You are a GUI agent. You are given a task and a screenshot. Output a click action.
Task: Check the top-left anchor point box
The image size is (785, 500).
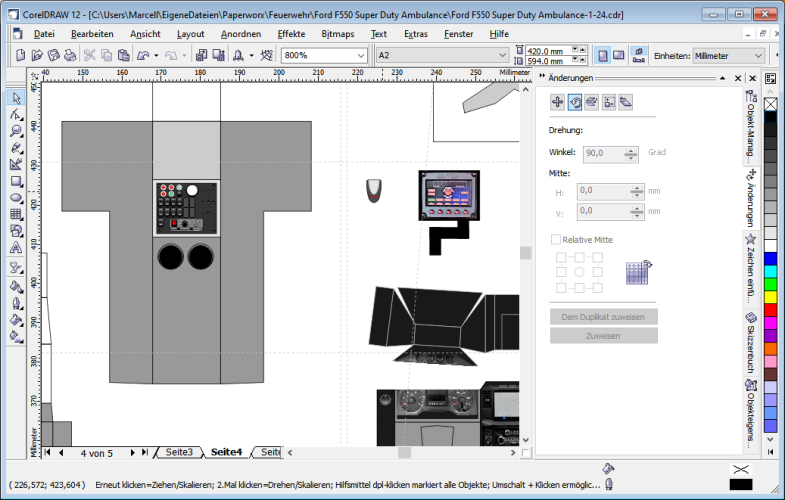click(x=561, y=258)
